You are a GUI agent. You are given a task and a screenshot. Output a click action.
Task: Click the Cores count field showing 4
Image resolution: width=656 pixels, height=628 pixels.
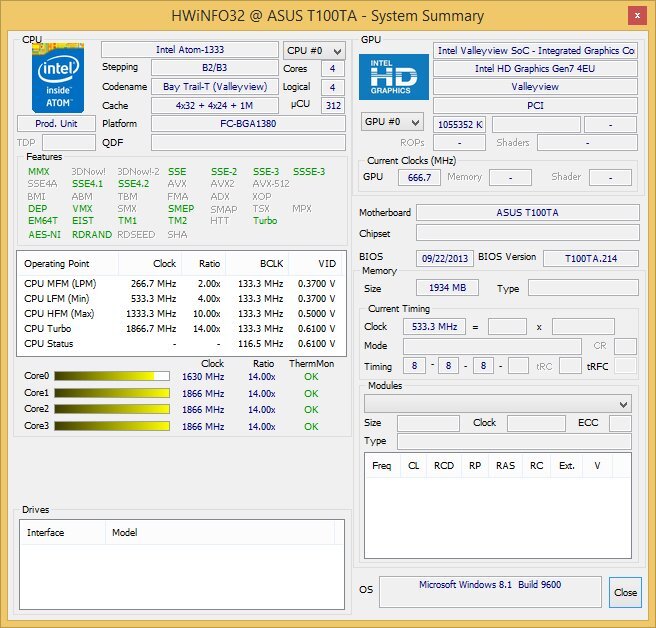[x=333, y=69]
